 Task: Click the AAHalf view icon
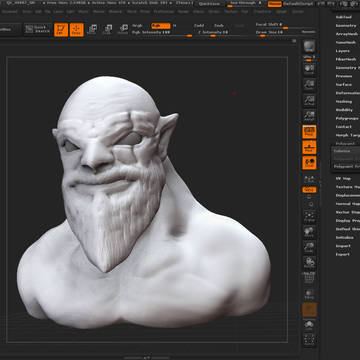(x=309, y=115)
